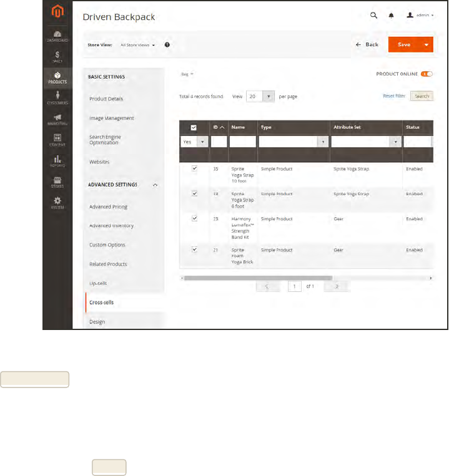Toggle the Product Online switch
Screen dimensions: 449x476
pyautogui.click(x=427, y=74)
